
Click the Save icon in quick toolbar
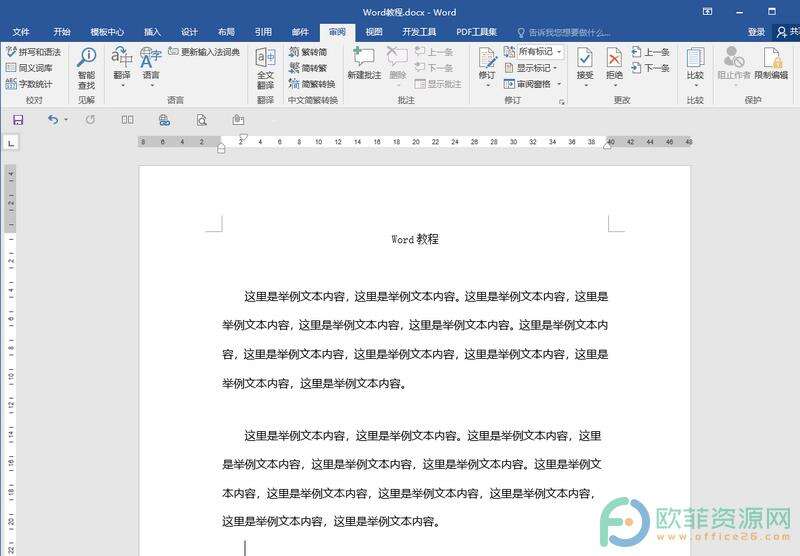tap(18, 120)
